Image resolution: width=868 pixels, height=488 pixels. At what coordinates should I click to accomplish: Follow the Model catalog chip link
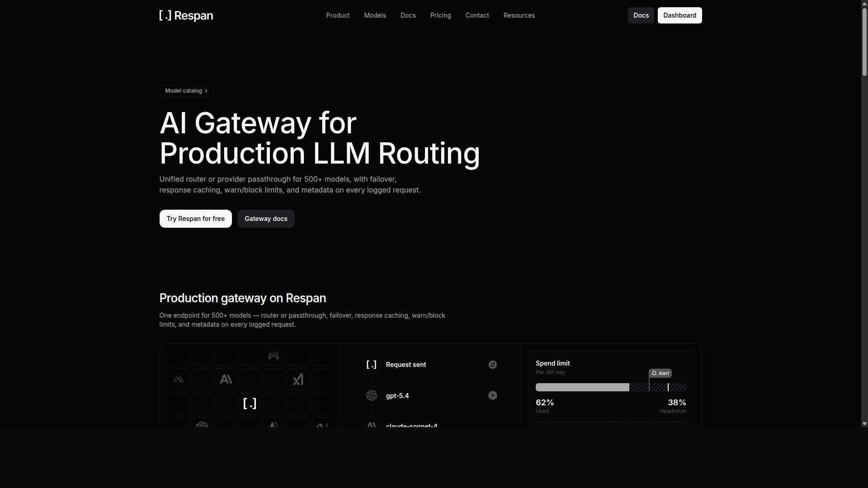[186, 91]
